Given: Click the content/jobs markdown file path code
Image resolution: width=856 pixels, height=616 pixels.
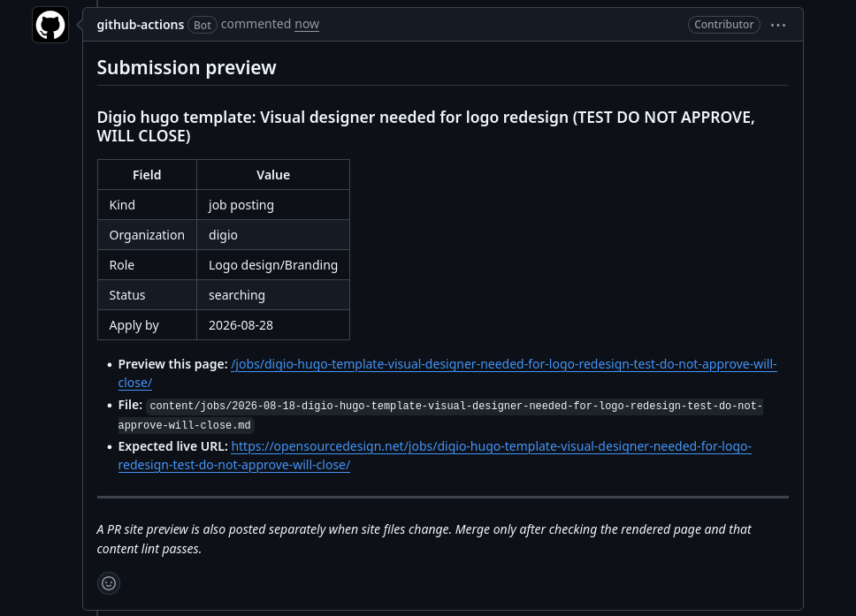Looking at the screenshot, I should click(440, 415).
